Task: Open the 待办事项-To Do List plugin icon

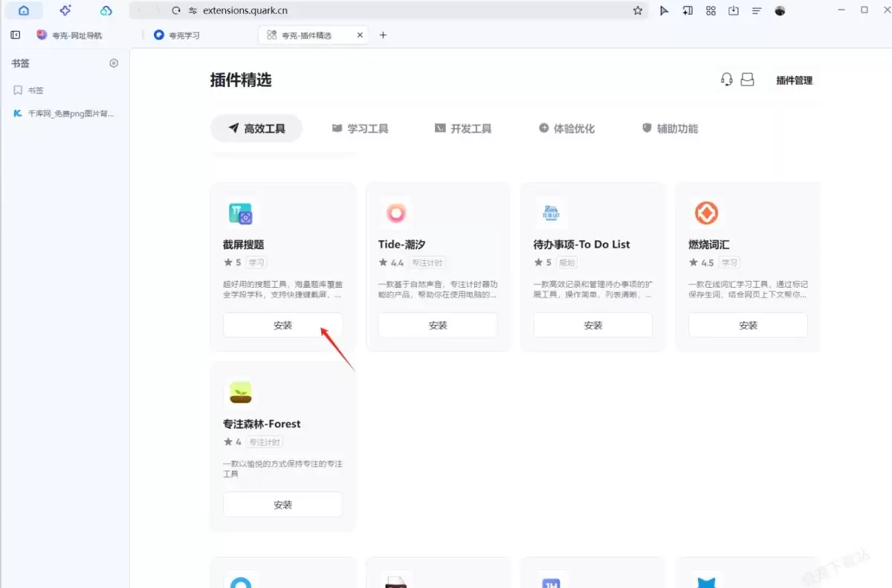Action: tap(551, 212)
